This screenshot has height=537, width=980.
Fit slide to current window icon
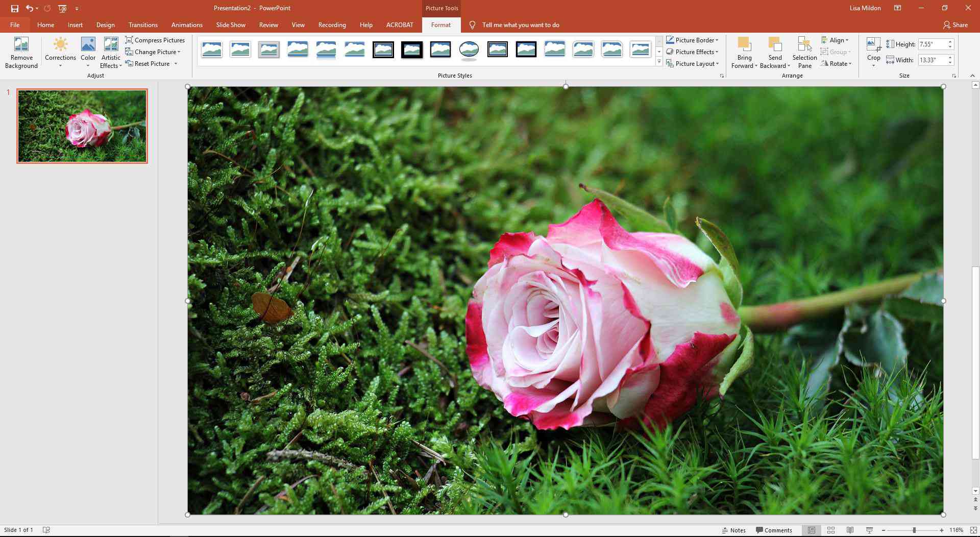973,530
